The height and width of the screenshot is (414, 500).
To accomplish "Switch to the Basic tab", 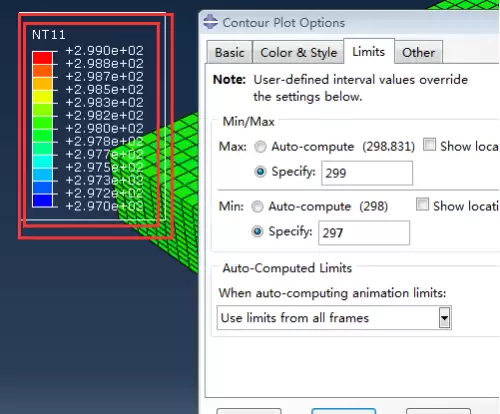I will (229, 52).
